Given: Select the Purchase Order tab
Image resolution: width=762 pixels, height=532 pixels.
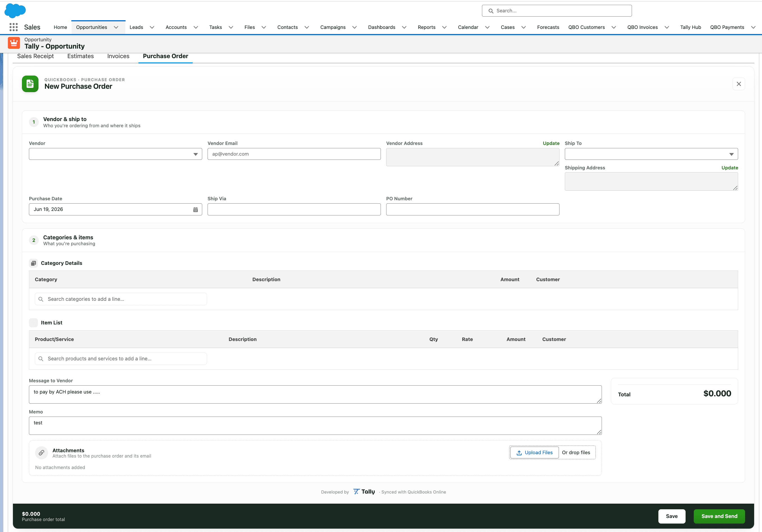Looking at the screenshot, I should tap(165, 56).
